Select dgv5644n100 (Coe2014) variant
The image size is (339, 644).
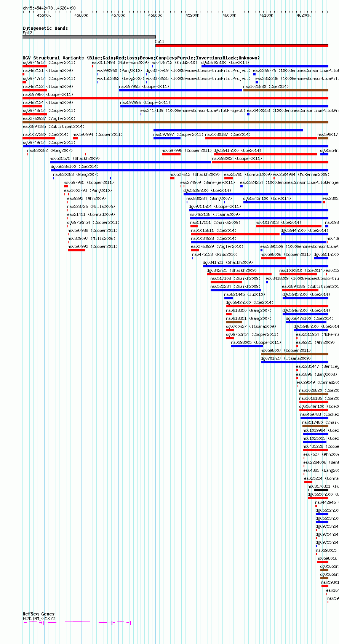tap(304, 234)
